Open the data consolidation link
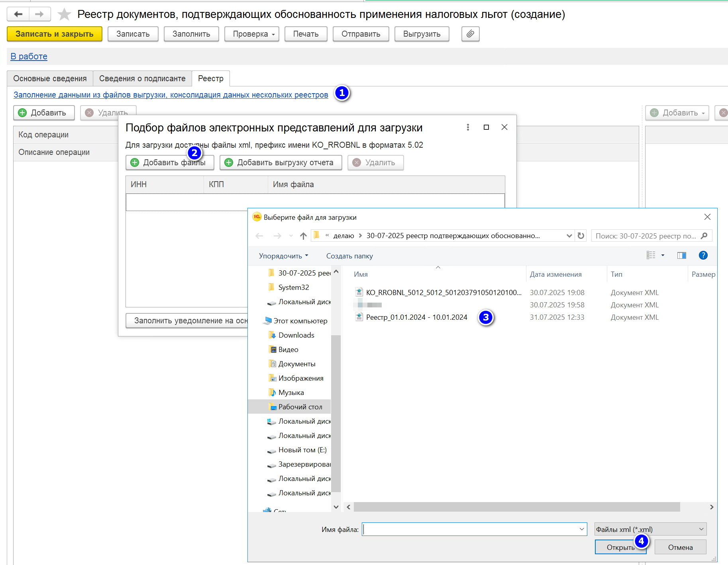728x565 pixels. coord(171,95)
